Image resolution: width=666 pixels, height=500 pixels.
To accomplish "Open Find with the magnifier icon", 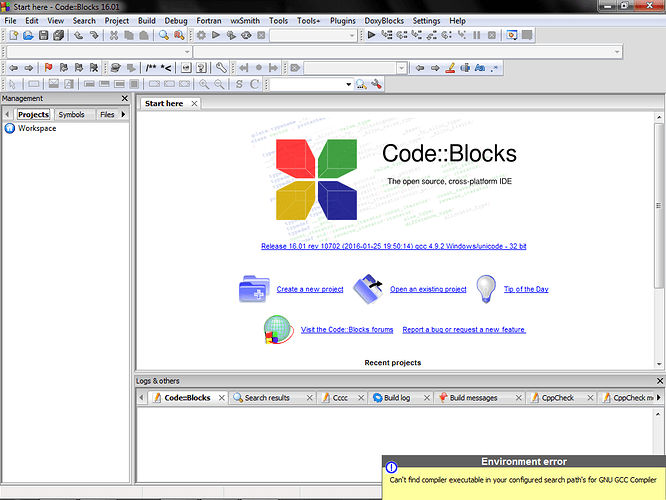I will tap(164, 35).
